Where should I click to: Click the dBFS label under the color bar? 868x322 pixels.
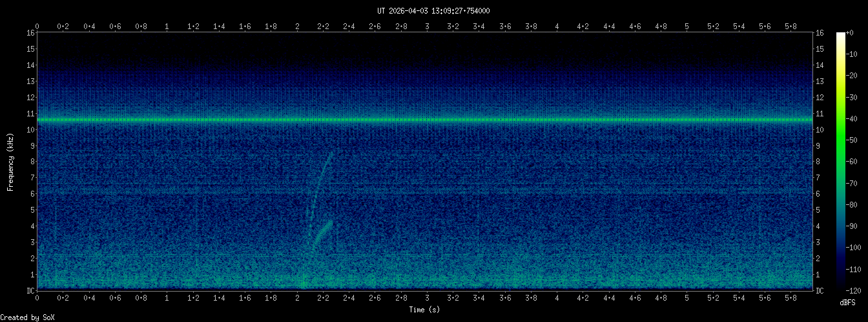click(x=848, y=301)
